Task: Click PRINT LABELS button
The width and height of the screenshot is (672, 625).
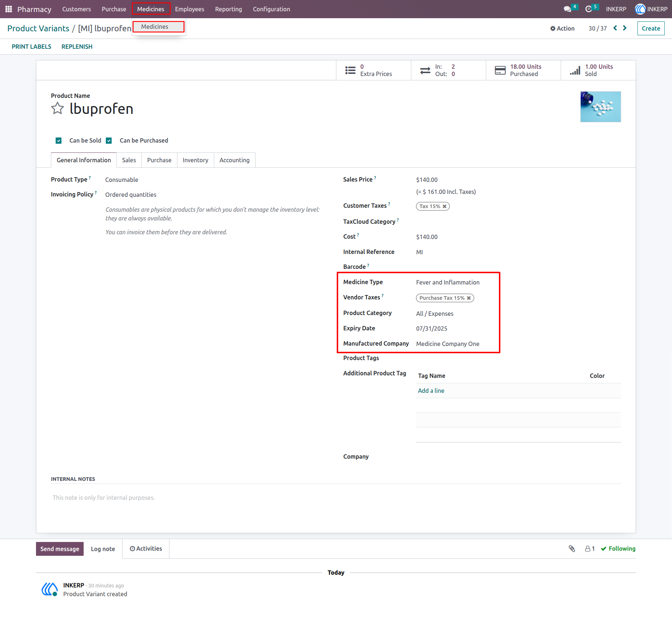Action: (31, 47)
